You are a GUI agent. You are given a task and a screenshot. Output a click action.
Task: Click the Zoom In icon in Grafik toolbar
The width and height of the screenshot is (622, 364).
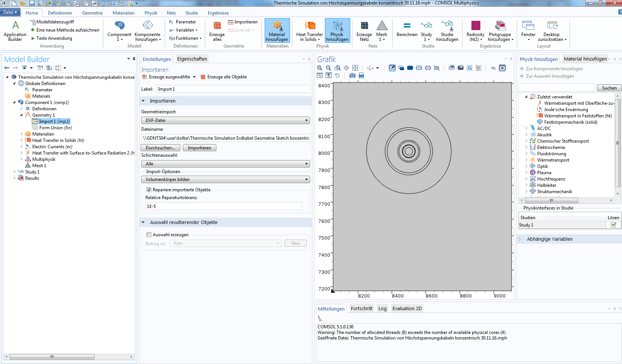point(320,68)
